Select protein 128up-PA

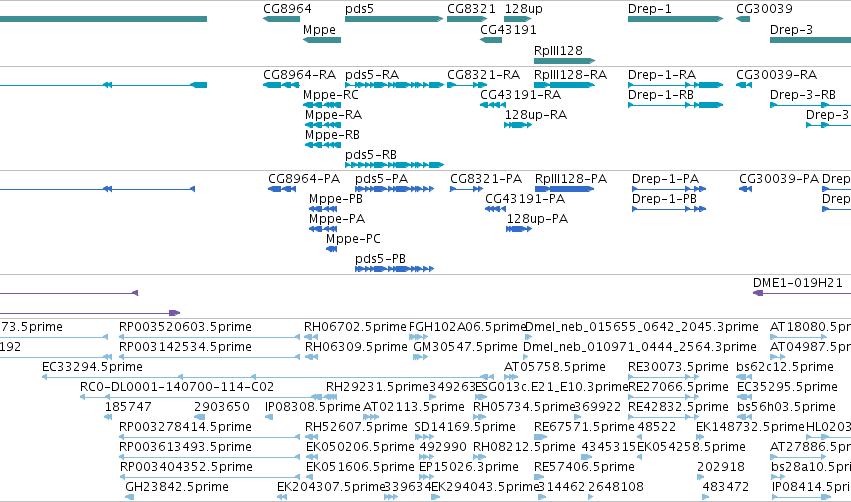[x=519, y=229]
